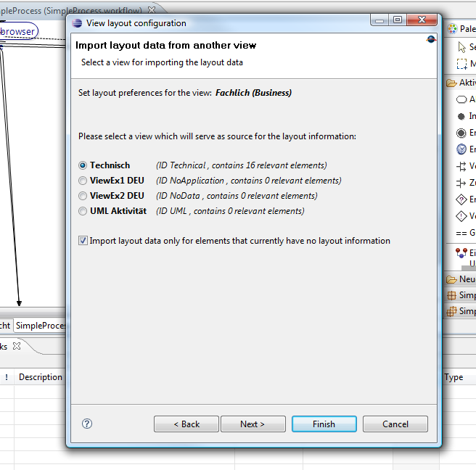Select the UML Aktivität radio button
The width and height of the screenshot is (476, 470).
pos(83,211)
